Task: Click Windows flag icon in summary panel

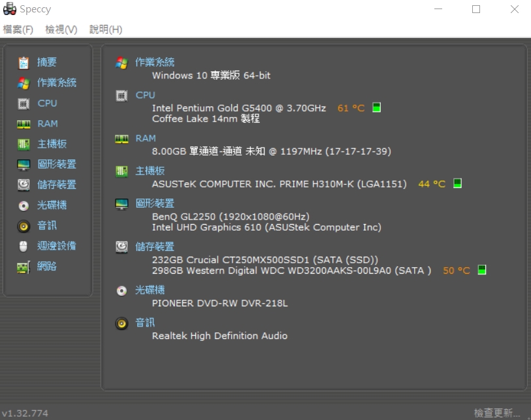Action: click(x=121, y=63)
